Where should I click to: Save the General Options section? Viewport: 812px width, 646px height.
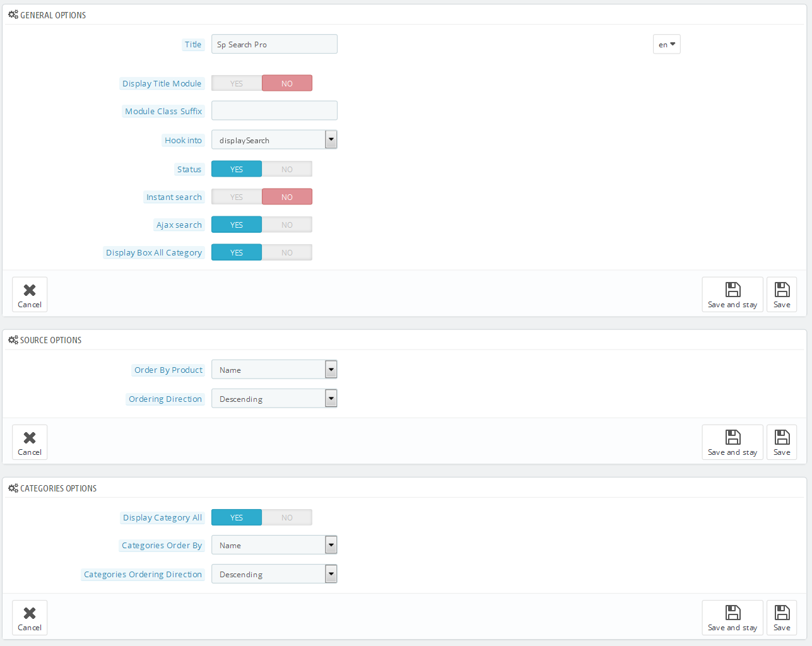click(782, 295)
